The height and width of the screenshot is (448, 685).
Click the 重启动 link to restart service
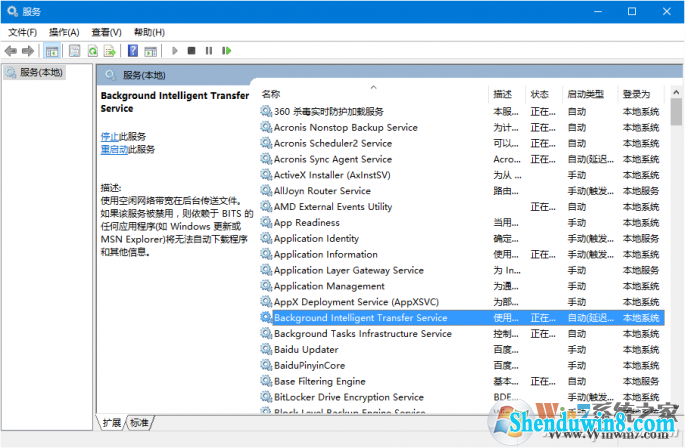click(114, 149)
